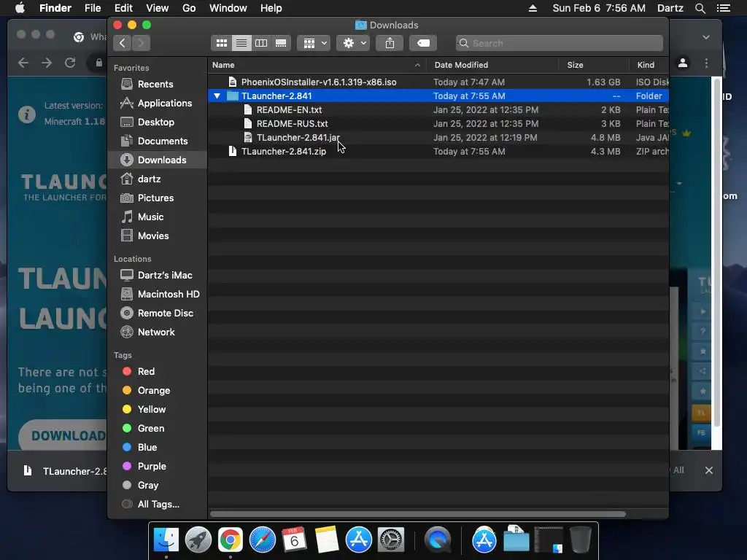This screenshot has height=560, width=747.
Task: Open Remote Disc location
Action: [x=157, y=314]
